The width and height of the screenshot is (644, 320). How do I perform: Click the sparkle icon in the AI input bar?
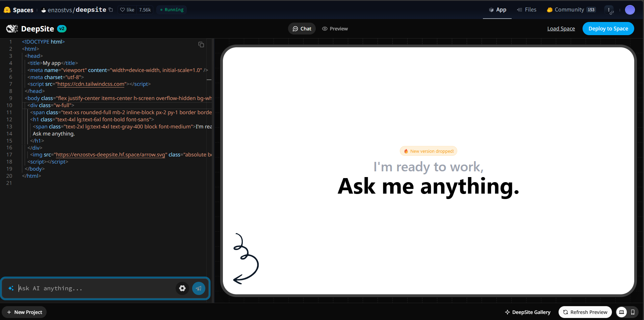coord(11,288)
